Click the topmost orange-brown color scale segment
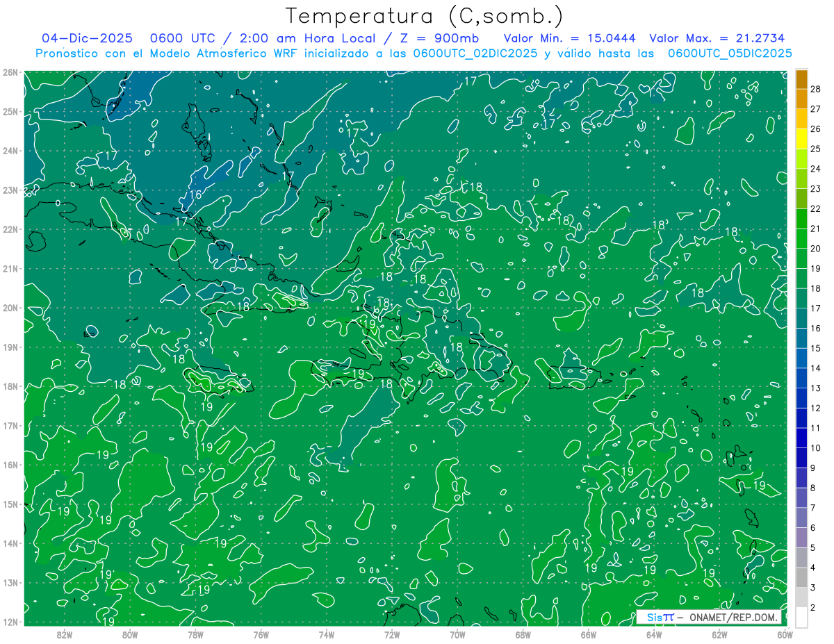The image size is (834, 644). 801,79
